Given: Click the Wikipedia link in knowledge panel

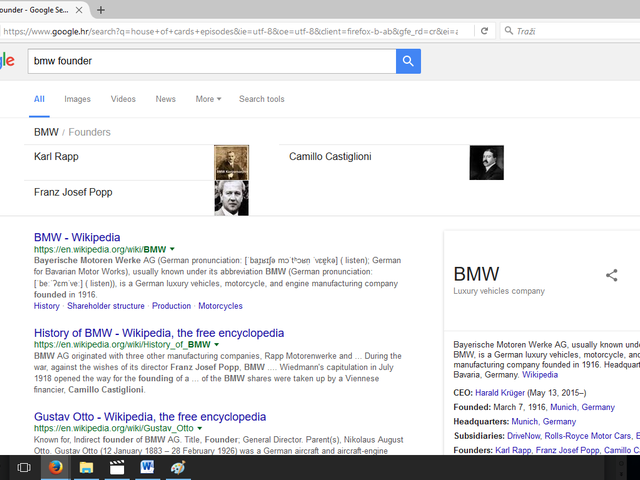Looking at the screenshot, I should (540, 375).
